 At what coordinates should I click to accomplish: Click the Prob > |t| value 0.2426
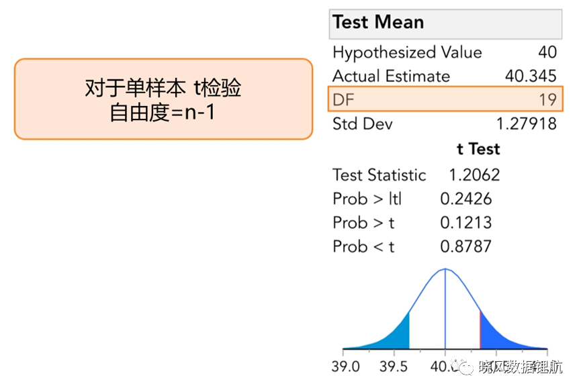click(465, 199)
